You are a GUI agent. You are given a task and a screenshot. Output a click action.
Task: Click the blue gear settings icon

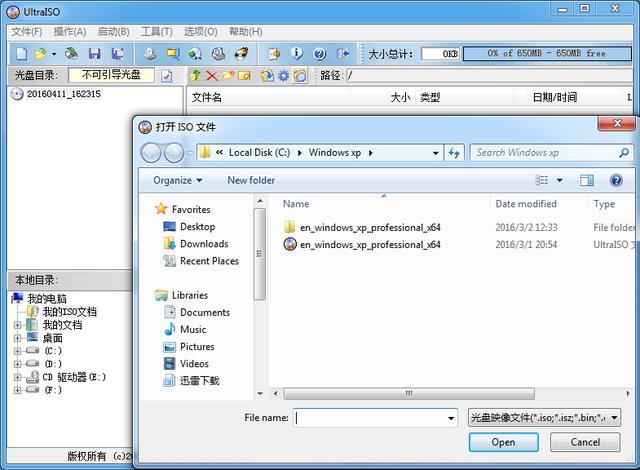(x=283, y=75)
